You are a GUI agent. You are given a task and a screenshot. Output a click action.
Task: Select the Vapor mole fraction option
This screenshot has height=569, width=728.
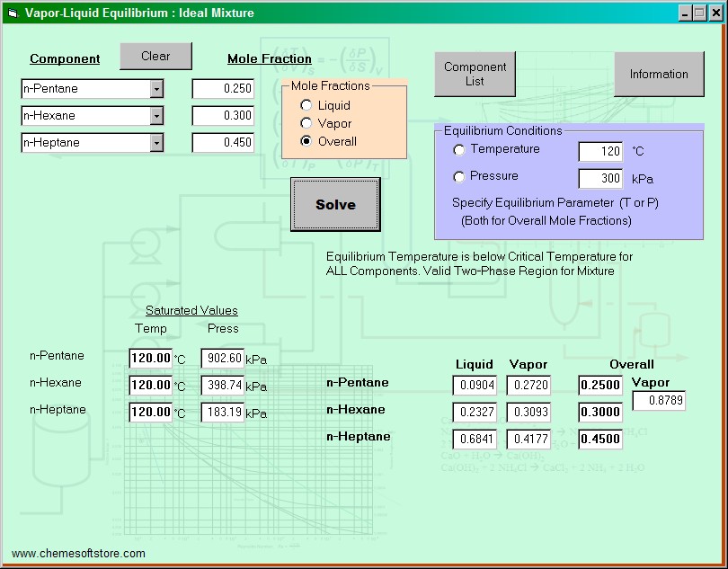click(306, 123)
